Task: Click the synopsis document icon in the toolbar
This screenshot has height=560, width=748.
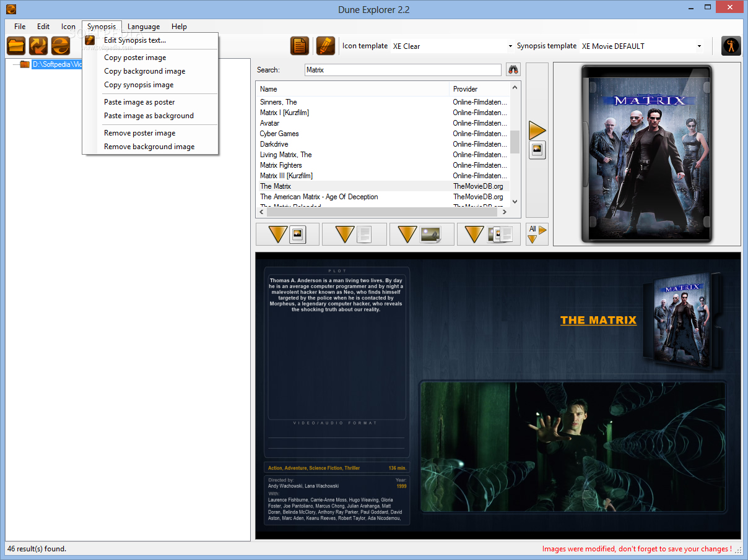Action: point(300,46)
